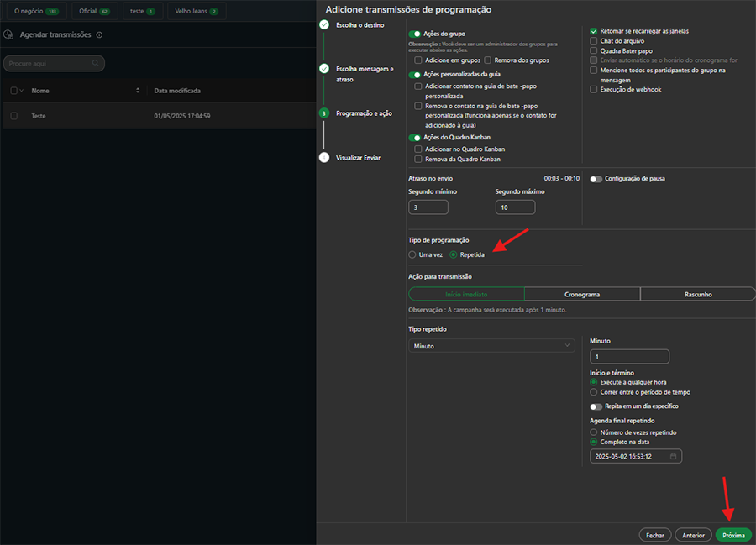Enable the Configuração de pausa switch
756x545 pixels.
pos(596,179)
